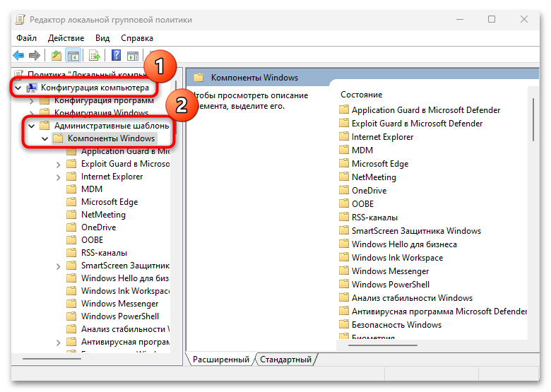Collapse the Административные шаблоны node
Image resolution: width=551 pixels, height=392 pixels.
click(32, 126)
